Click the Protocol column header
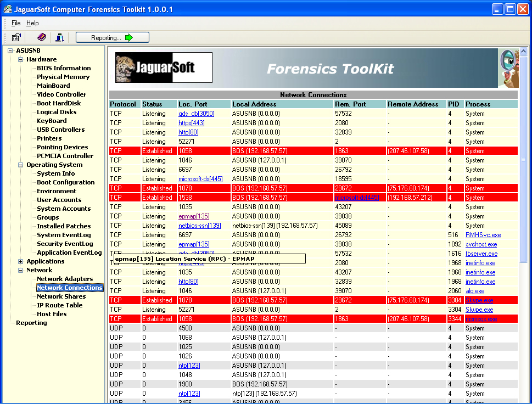Viewport: 532px width, 404px height. pos(125,104)
